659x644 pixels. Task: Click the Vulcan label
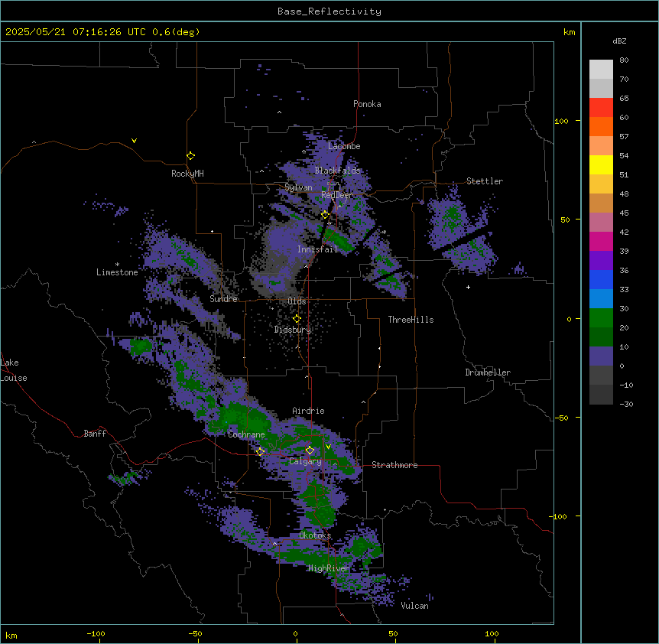coord(414,606)
